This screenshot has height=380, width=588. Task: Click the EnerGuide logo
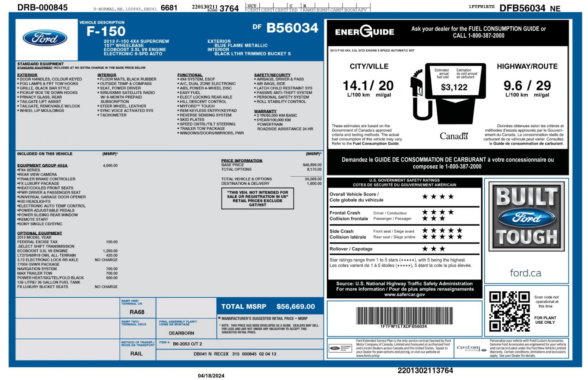click(x=364, y=32)
